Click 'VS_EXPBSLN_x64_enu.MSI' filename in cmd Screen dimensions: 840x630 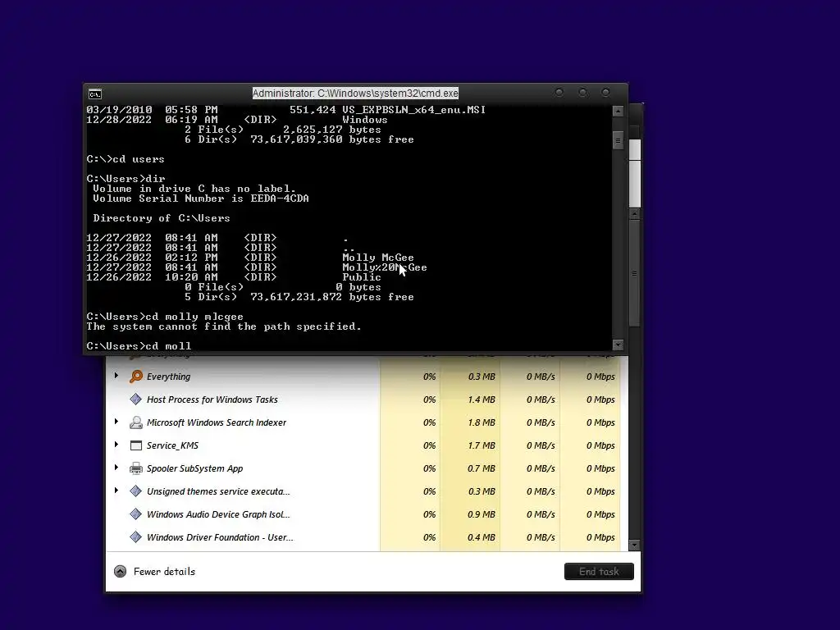413,110
